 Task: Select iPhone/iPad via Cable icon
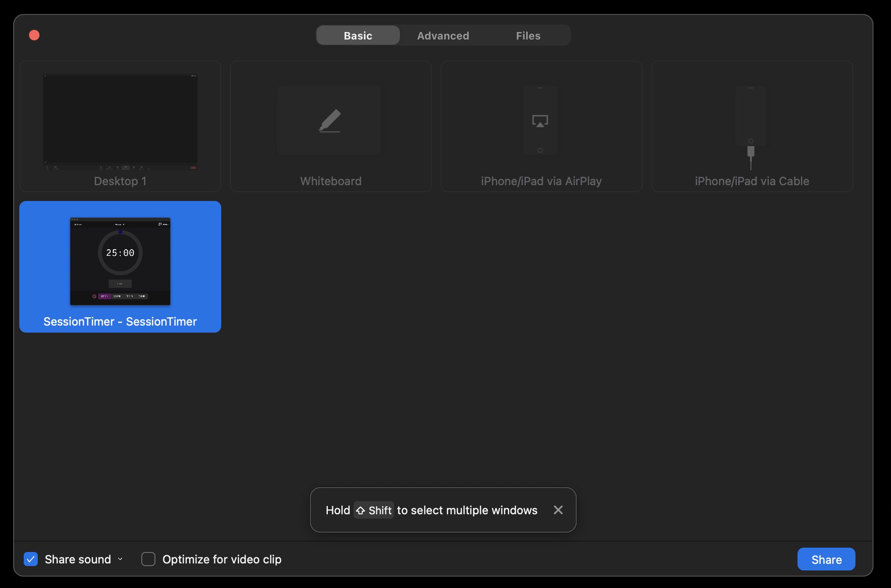751,128
